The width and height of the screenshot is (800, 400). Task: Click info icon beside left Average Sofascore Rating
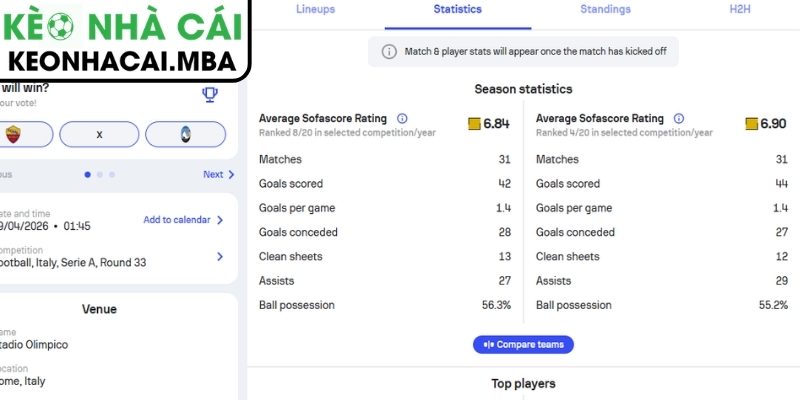coord(402,119)
